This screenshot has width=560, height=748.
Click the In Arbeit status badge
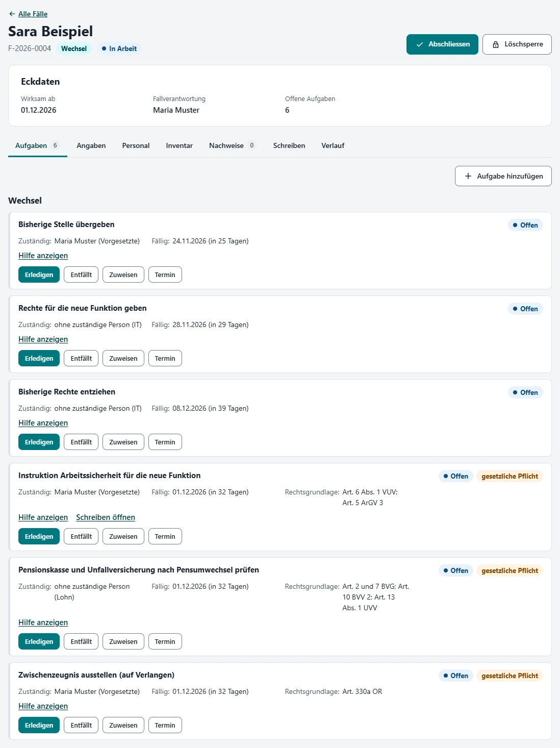tap(119, 48)
